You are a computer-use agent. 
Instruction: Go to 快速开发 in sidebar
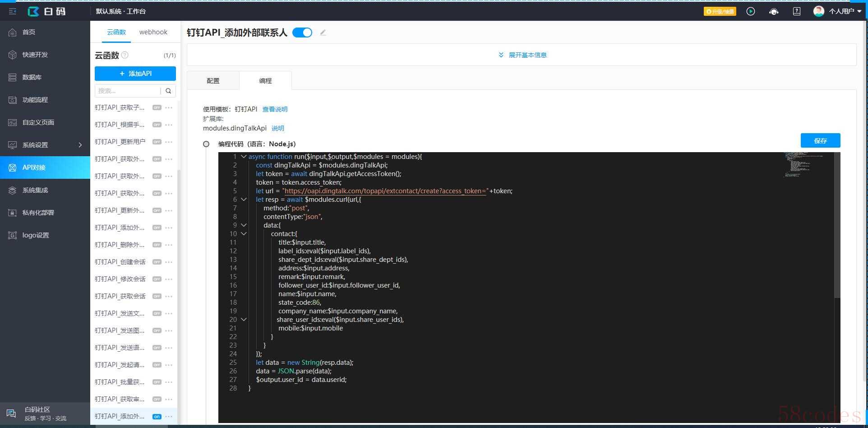click(45, 55)
